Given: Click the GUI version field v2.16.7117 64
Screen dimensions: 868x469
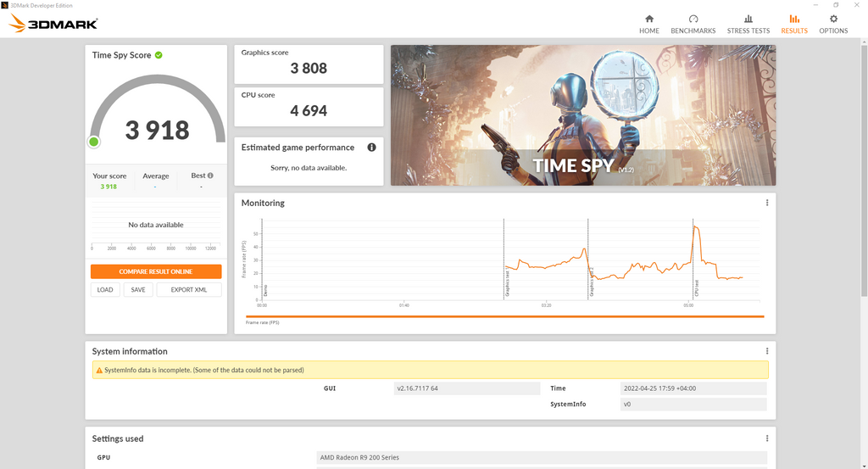Looking at the screenshot, I should [x=467, y=388].
